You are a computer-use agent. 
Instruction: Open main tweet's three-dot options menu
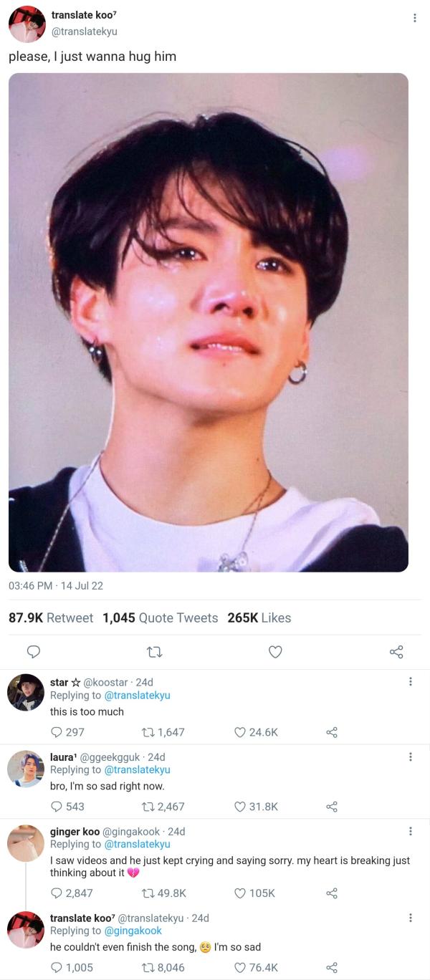[x=414, y=18]
